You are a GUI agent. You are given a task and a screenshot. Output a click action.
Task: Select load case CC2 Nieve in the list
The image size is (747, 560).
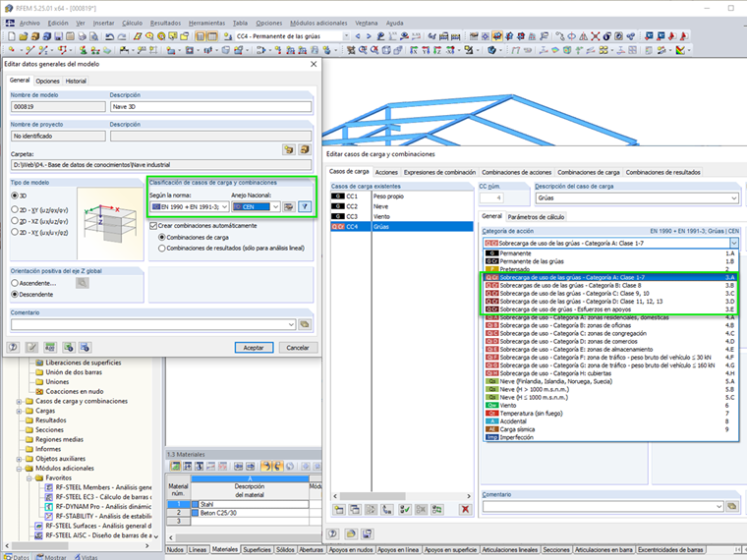point(402,206)
